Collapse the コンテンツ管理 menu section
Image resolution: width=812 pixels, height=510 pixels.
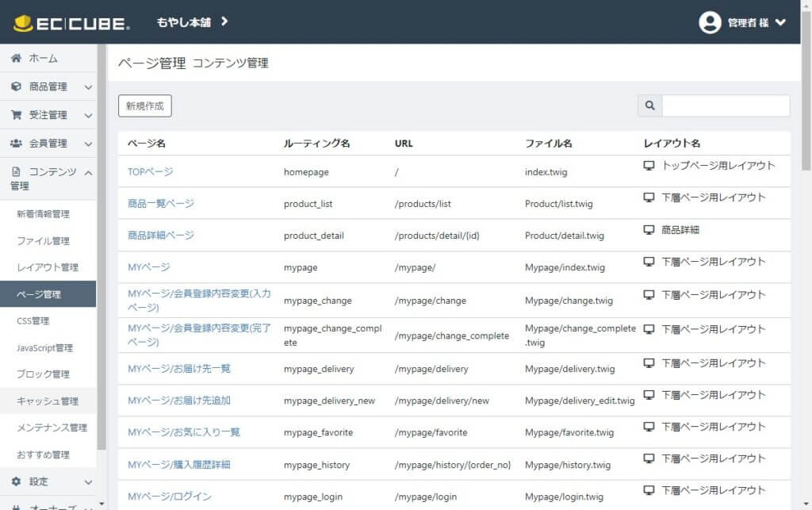pyautogui.click(x=88, y=172)
